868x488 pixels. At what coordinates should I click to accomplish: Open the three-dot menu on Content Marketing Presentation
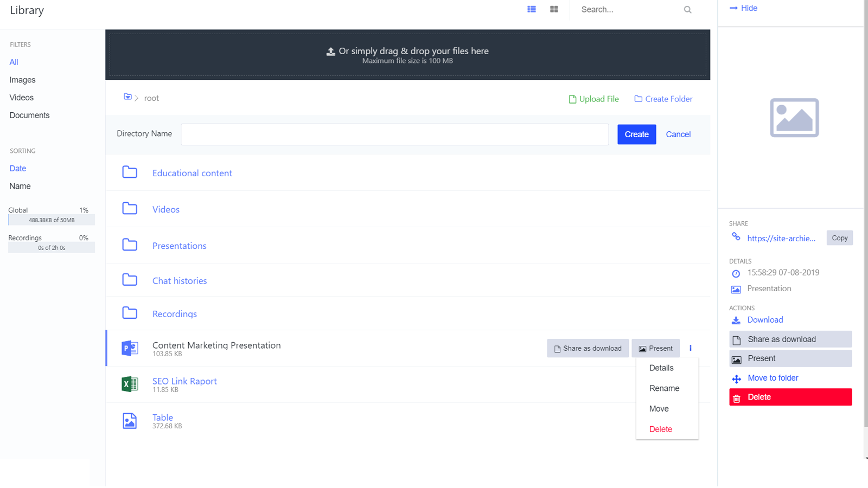(x=690, y=348)
